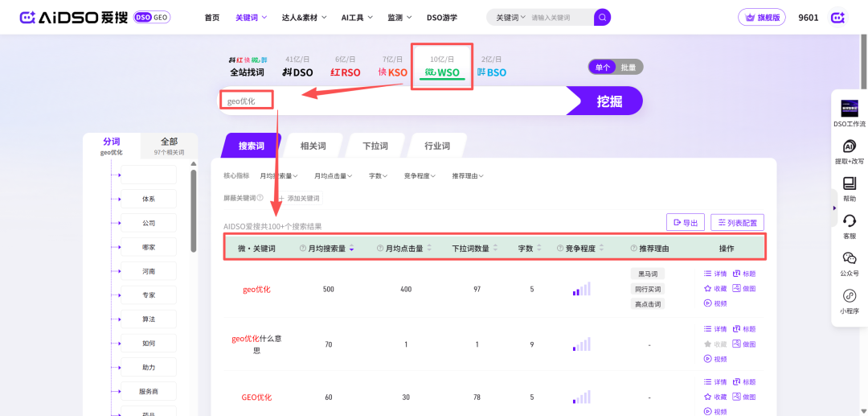Click help icon beside 月均搜索量 column header
This screenshot has width=868, height=416.
[x=303, y=249]
